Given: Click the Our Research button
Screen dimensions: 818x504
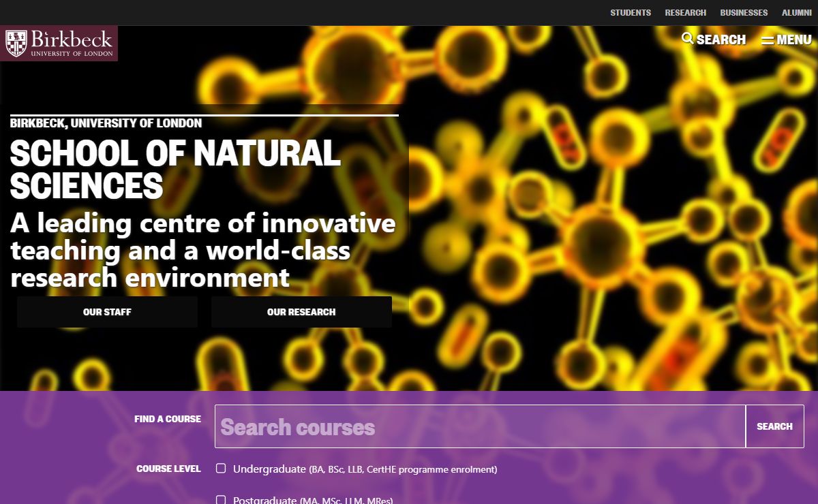Looking at the screenshot, I should point(301,312).
